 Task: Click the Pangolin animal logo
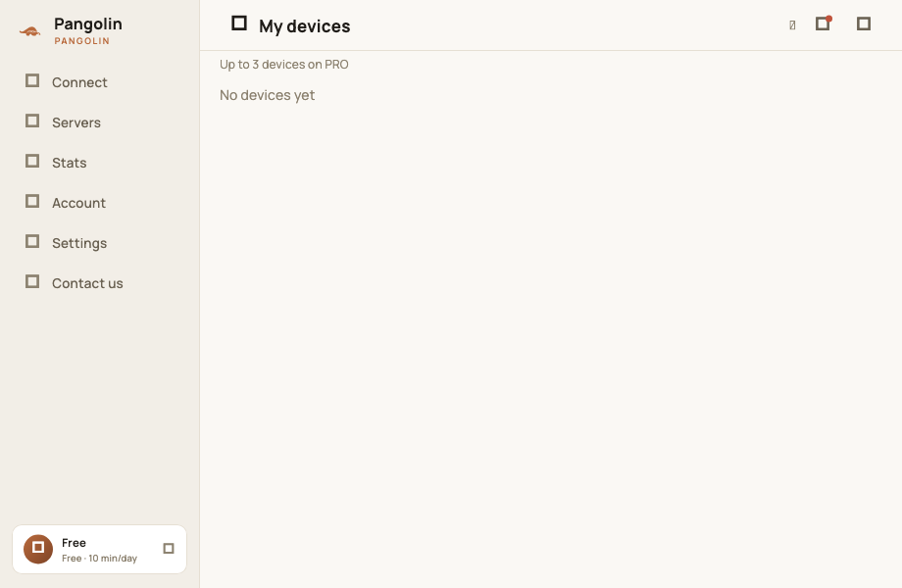[29, 31]
